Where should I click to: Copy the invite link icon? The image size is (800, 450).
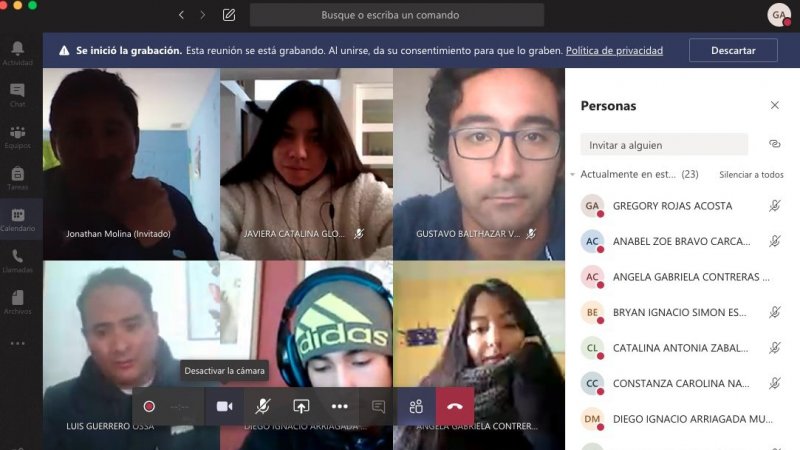point(774,144)
